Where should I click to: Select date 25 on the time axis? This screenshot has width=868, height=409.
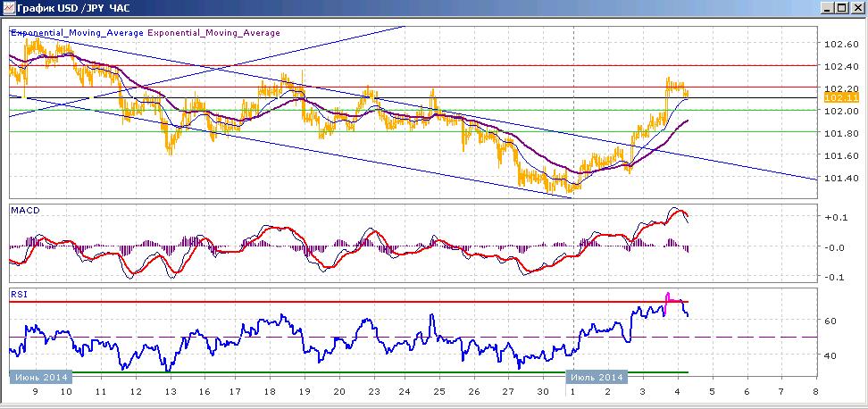440,392
